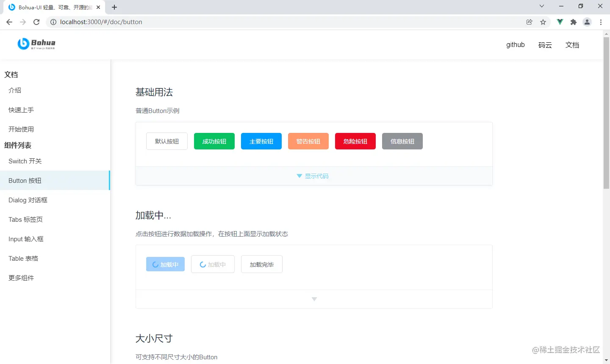Open the browser Extensions puzzle icon
Image resolution: width=610 pixels, height=364 pixels.
tap(574, 22)
